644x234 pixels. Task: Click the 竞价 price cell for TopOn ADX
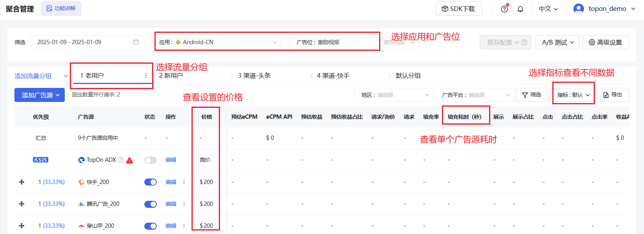point(205,160)
